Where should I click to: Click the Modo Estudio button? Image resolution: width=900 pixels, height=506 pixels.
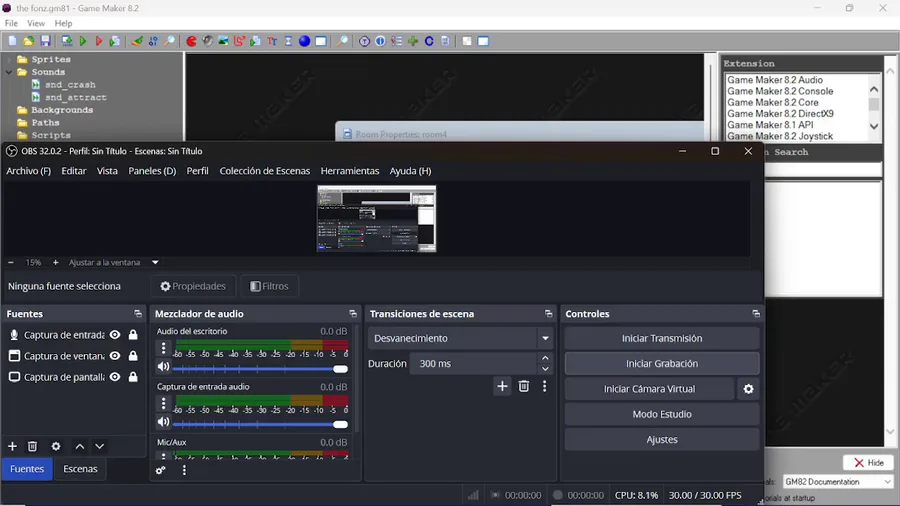tap(662, 414)
